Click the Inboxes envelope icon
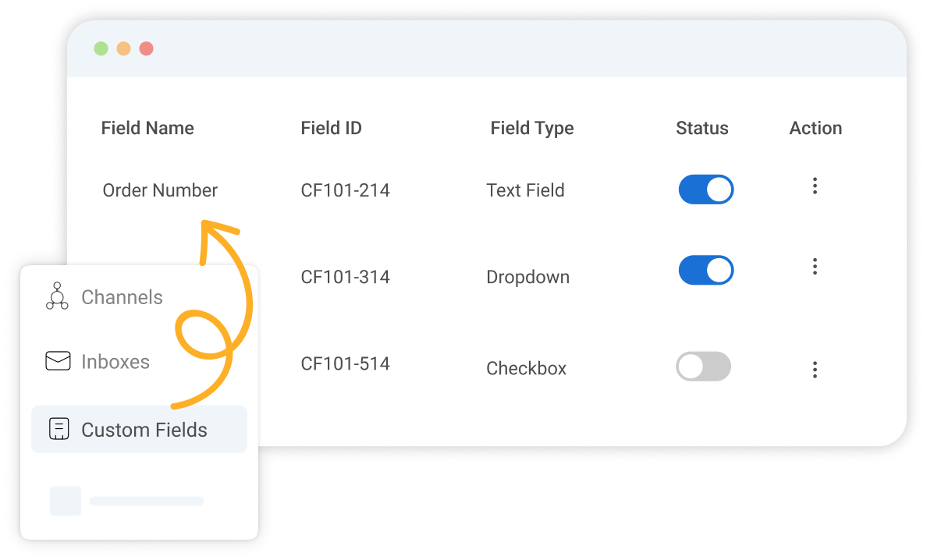 [56, 361]
